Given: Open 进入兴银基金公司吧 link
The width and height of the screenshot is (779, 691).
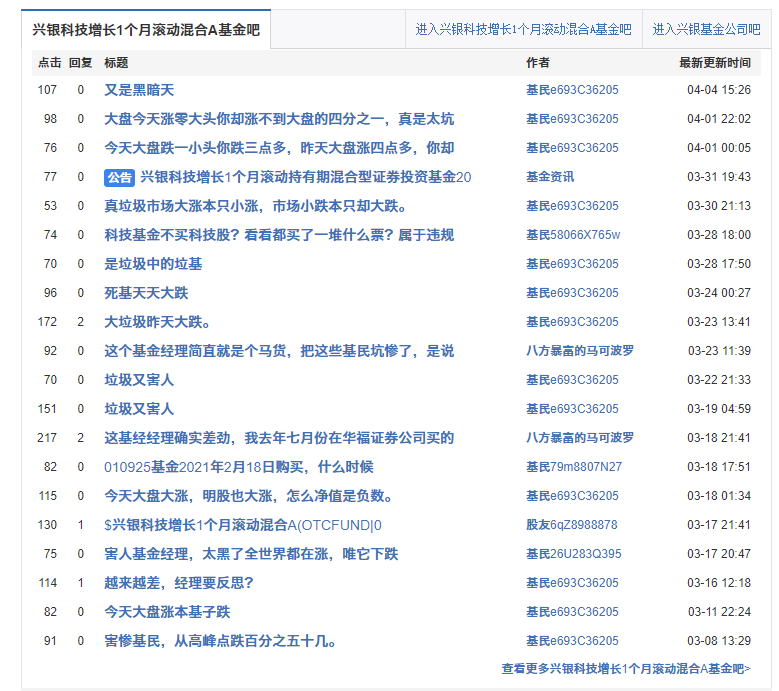Looking at the screenshot, I should click(x=706, y=29).
